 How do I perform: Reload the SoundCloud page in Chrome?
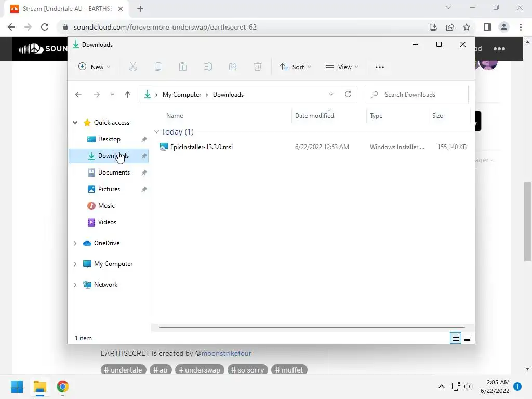coord(45,27)
